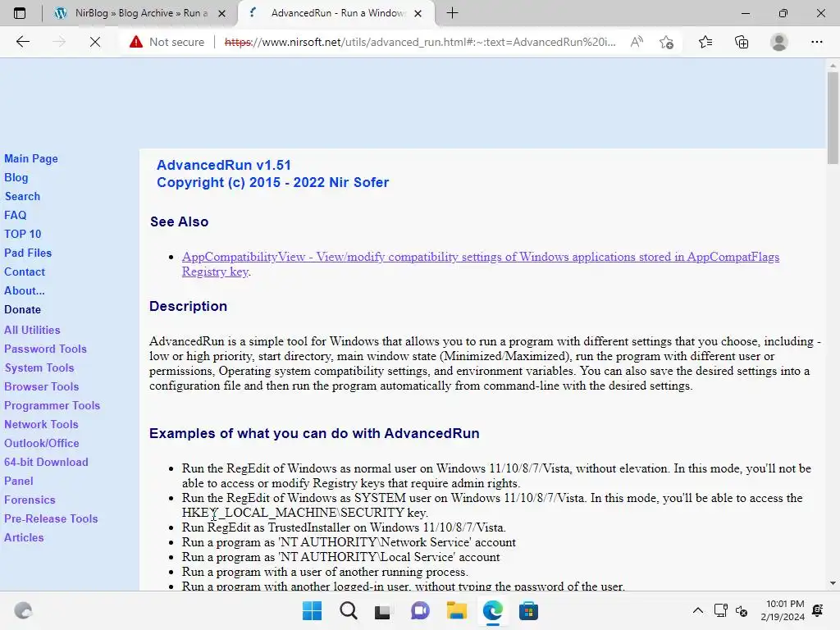840x630 pixels.
Task: Open the Collections icon
Action: click(742, 42)
